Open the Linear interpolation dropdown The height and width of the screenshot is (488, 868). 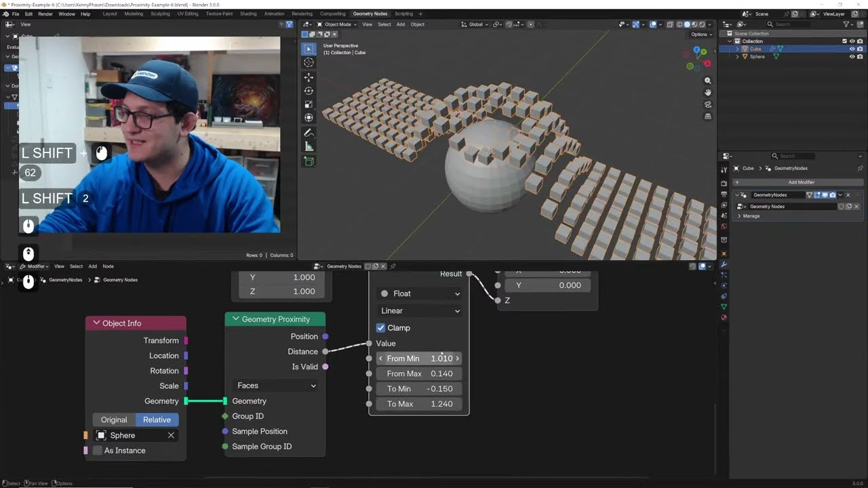point(420,310)
